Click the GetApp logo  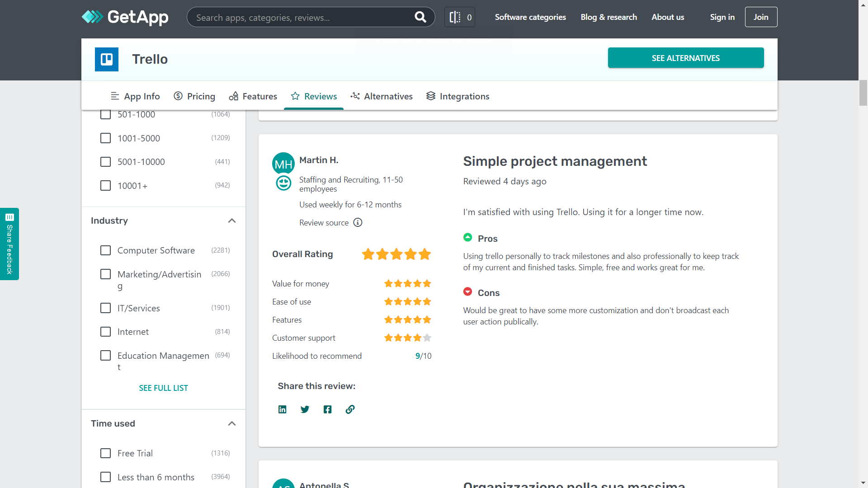[x=125, y=17]
